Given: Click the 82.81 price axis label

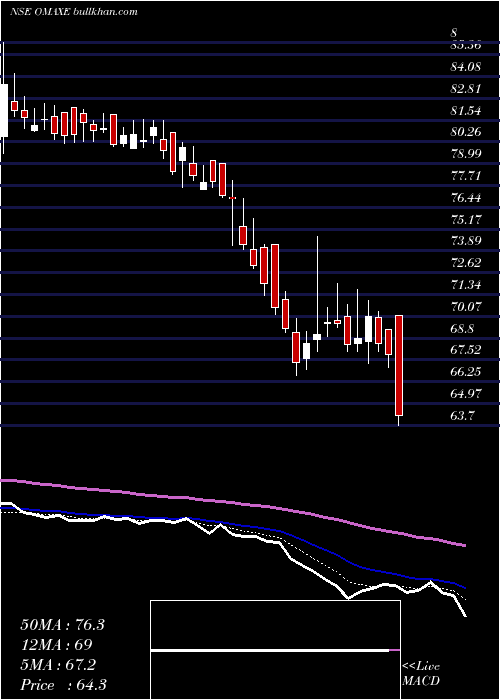Looking at the screenshot, I should [466, 89].
